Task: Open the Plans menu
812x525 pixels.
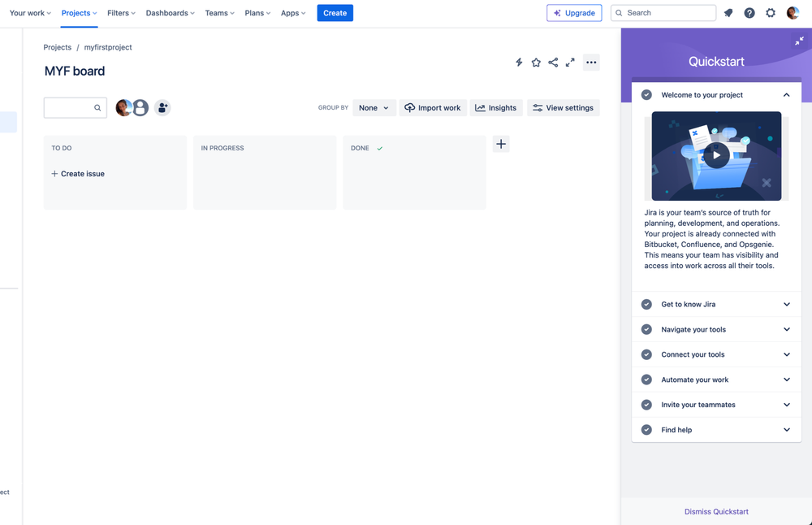Action: [x=257, y=13]
